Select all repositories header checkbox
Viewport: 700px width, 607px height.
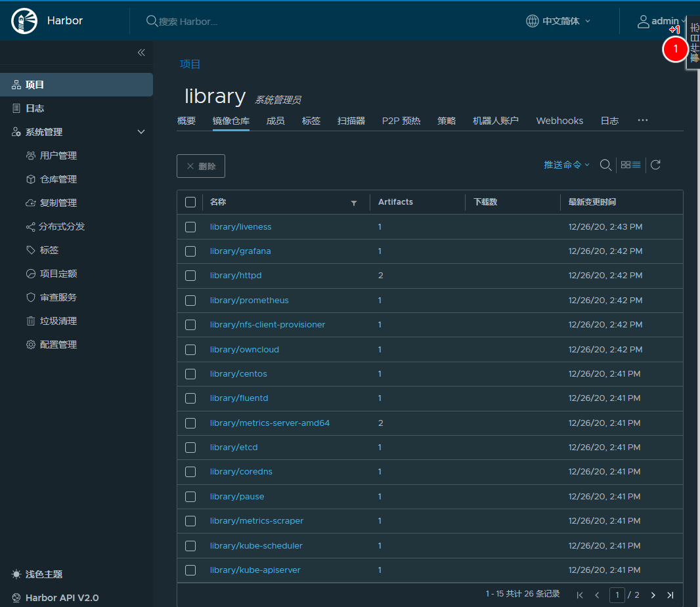tap(190, 202)
